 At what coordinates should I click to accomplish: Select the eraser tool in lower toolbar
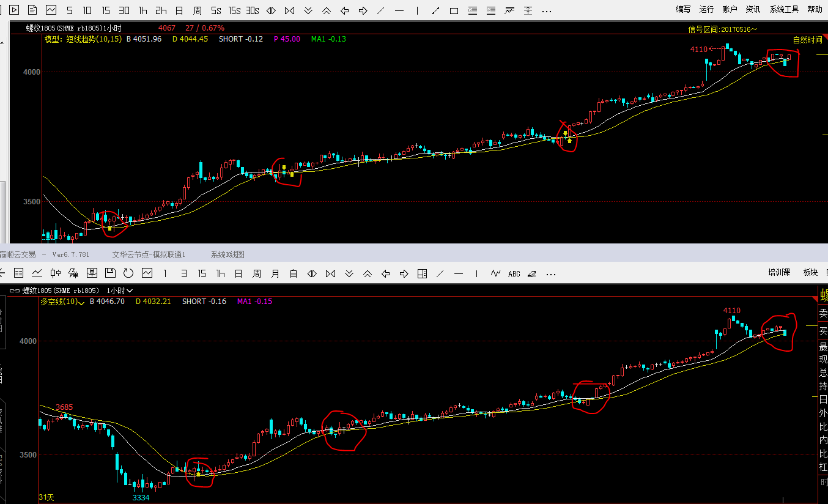532,273
